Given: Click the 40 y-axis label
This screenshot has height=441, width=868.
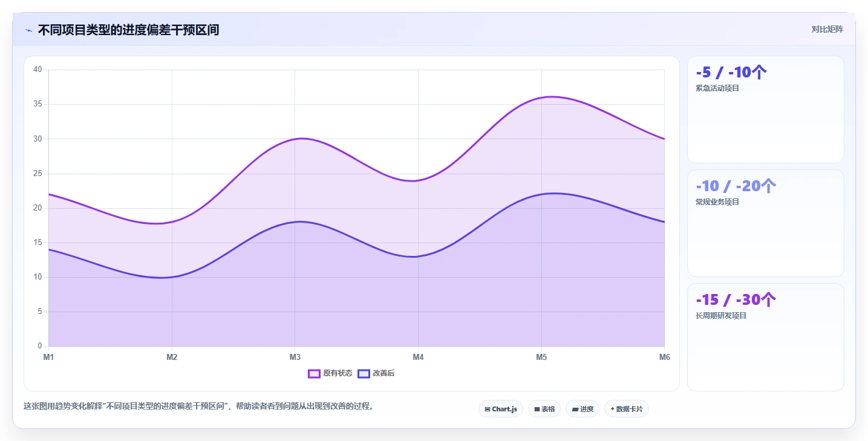Looking at the screenshot, I should click(38, 70).
